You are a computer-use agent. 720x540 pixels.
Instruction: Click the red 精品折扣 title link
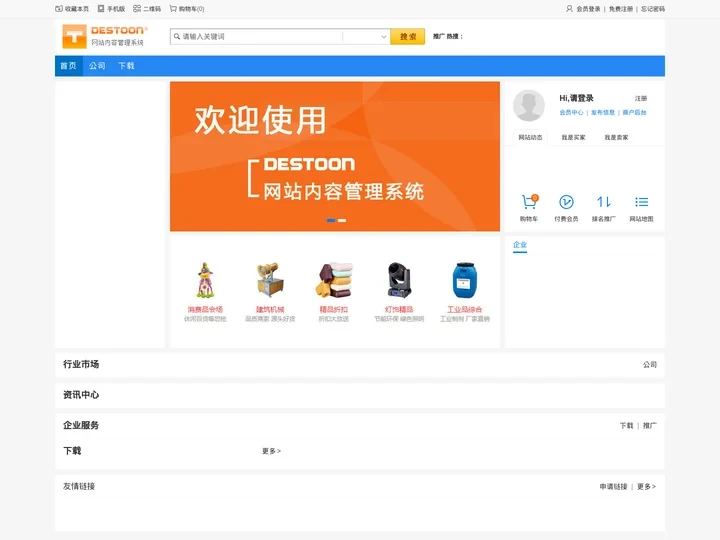point(334,309)
